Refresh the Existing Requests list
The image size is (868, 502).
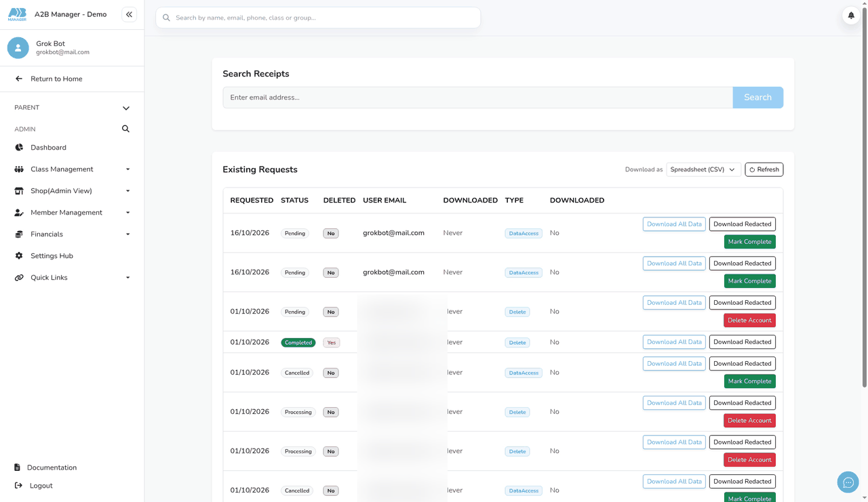[764, 169]
